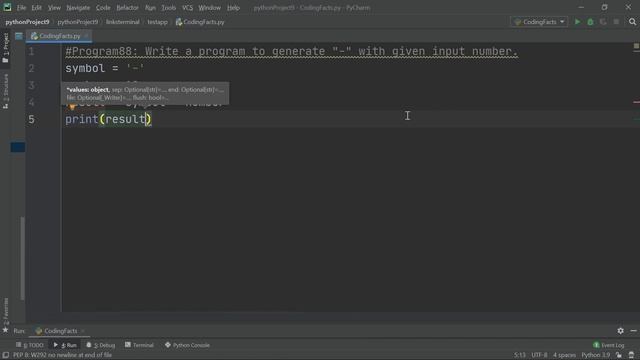Viewport: 640px width, 360px height.
Task: Click the Stop icon in the top toolbar
Action: (x=616, y=22)
